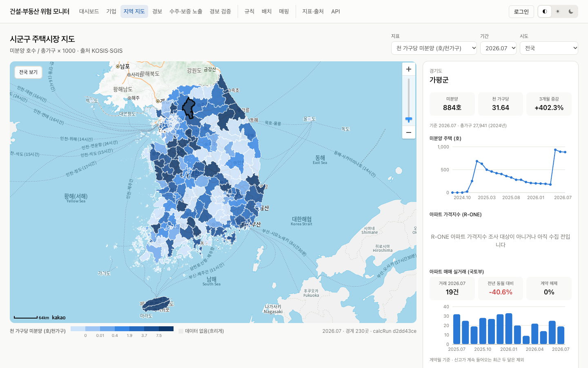Go to the 경보 검증 tab

[220, 11]
